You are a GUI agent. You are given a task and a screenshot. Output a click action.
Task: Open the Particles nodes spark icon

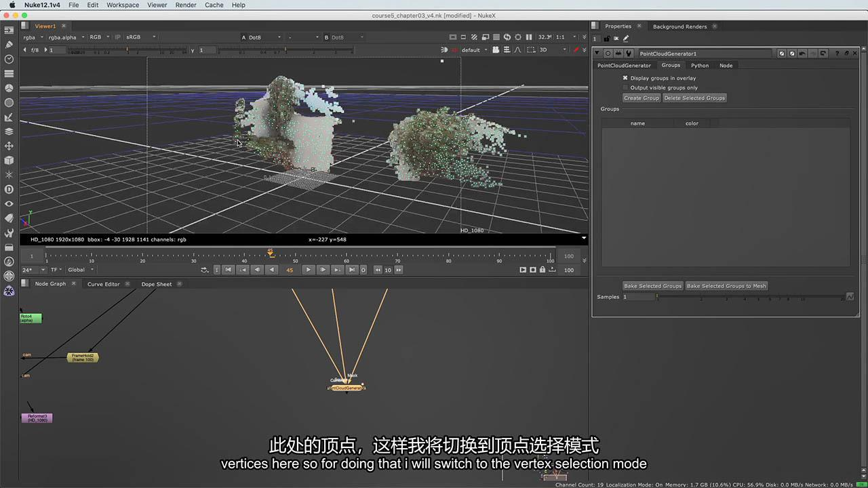click(9, 175)
